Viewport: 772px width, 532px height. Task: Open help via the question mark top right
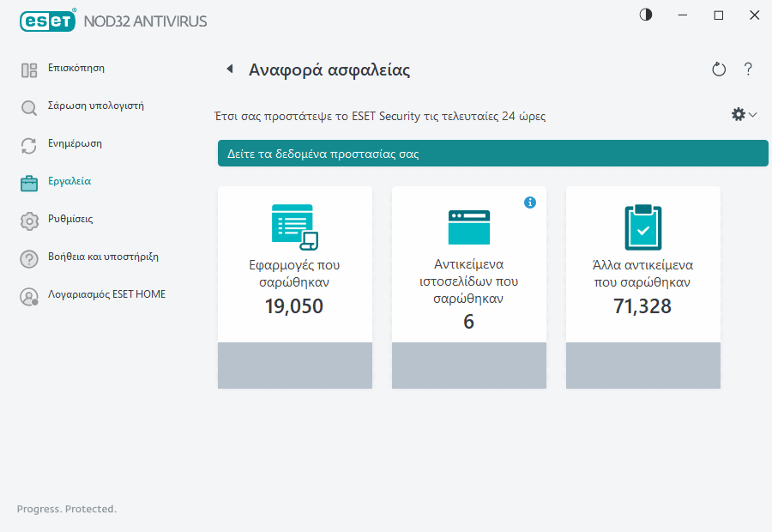pyautogui.click(x=748, y=70)
